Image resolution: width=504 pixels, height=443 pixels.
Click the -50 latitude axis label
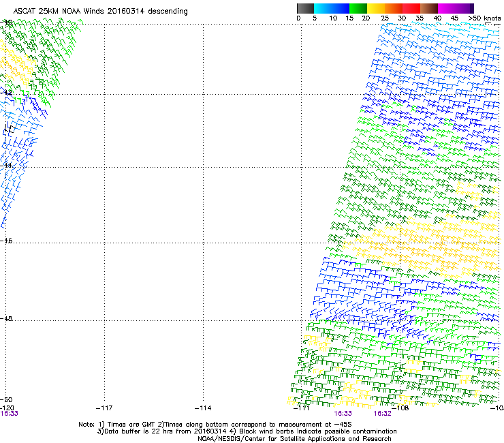pyautogui.click(x=6, y=399)
